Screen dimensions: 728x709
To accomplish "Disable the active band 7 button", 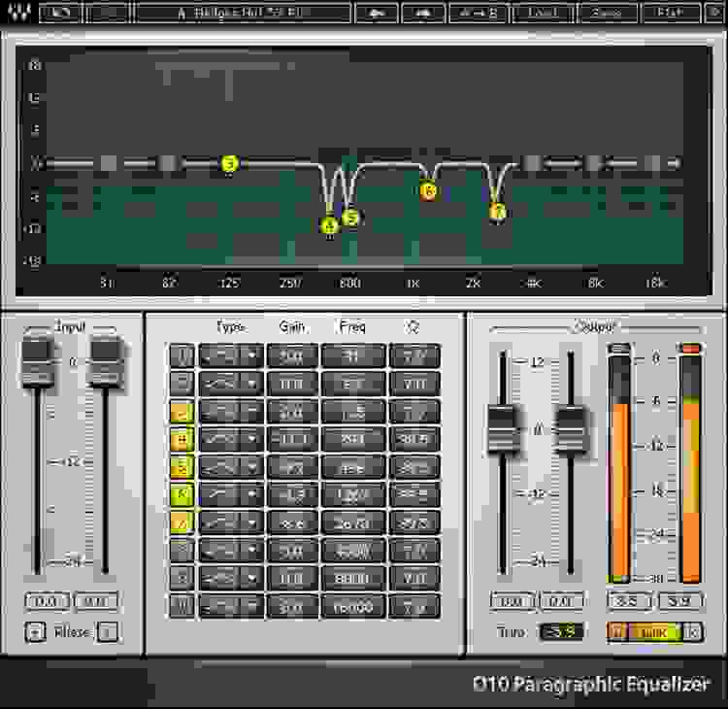I will (x=182, y=523).
